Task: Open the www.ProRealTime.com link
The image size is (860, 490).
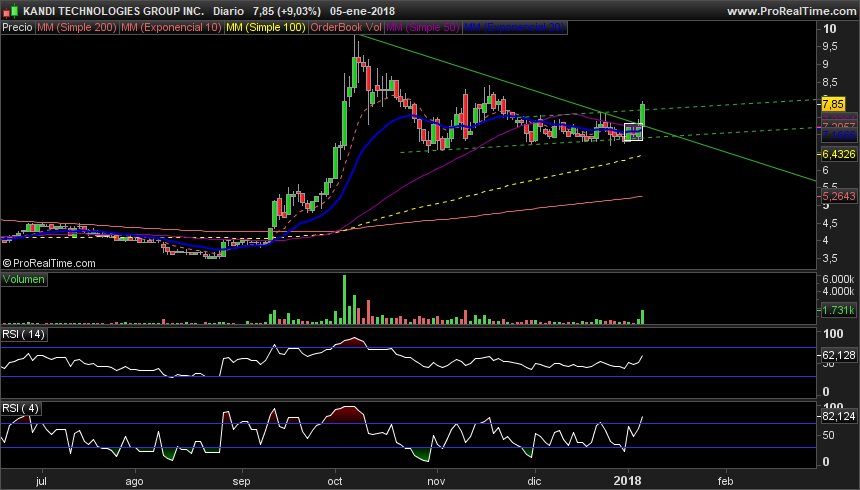Action: pyautogui.click(x=791, y=11)
